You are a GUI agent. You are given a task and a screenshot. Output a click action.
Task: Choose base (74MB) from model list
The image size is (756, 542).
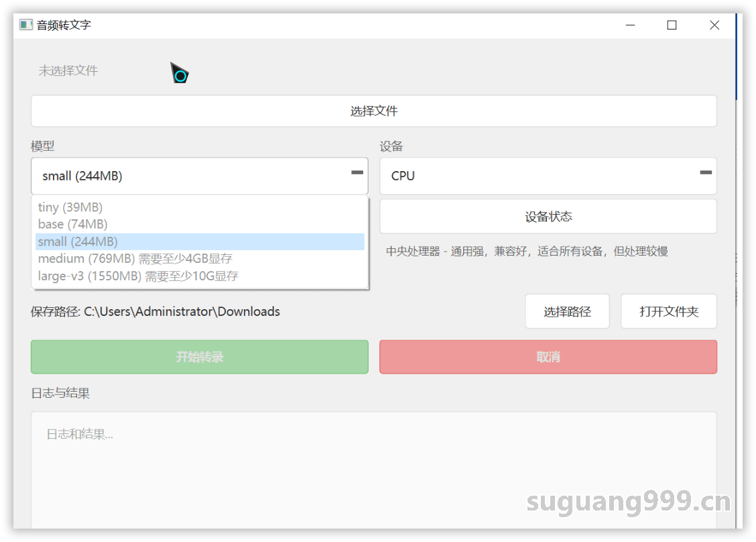(x=72, y=224)
